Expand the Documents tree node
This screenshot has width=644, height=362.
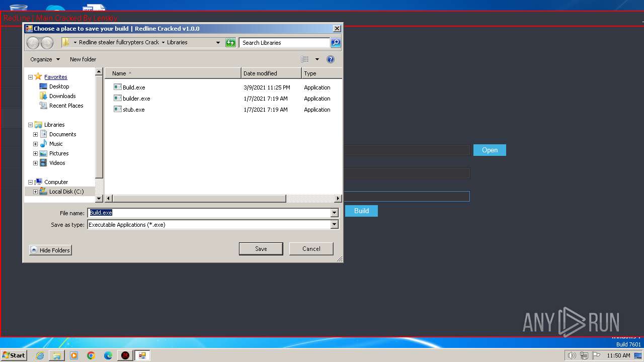point(35,134)
